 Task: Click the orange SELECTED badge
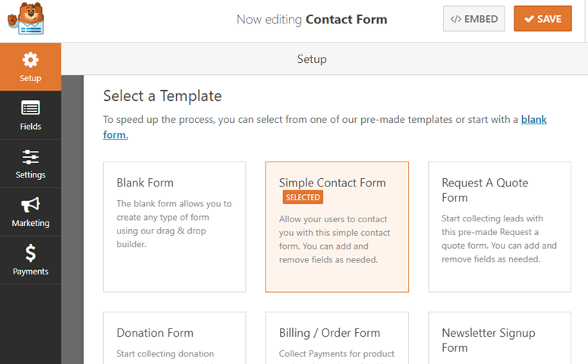(x=303, y=197)
